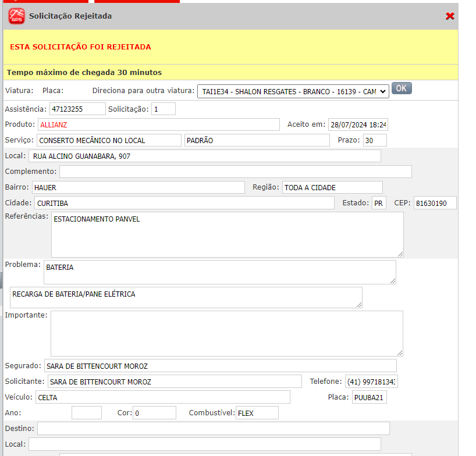This screenshot has height=456, width=476.
Task: Click the Problema text area showing BATERIA
Action: coord(219,272)
